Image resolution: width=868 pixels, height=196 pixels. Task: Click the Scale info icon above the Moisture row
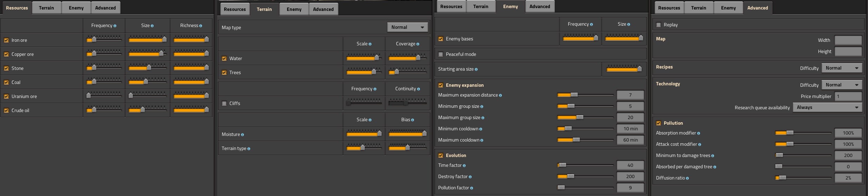(370, 120)
